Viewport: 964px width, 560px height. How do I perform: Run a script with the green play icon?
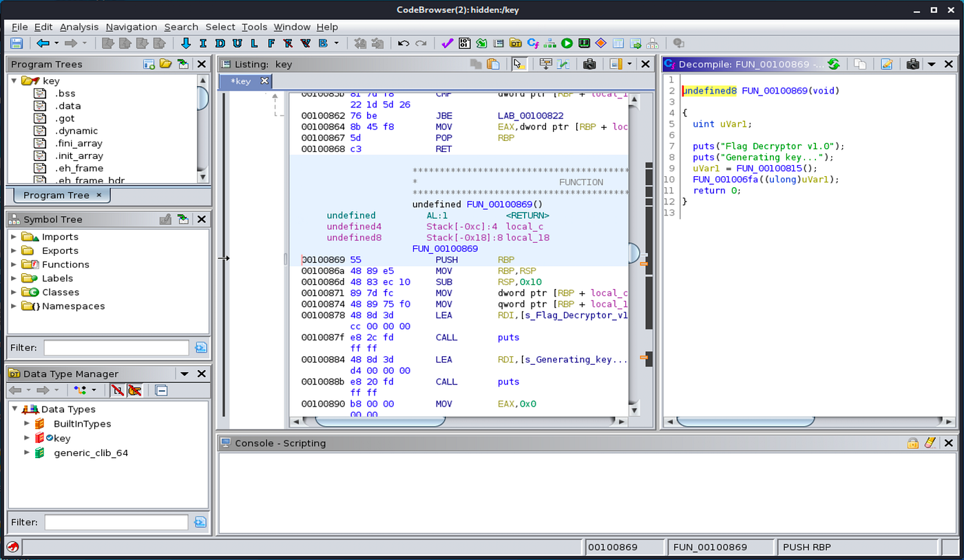567,43
